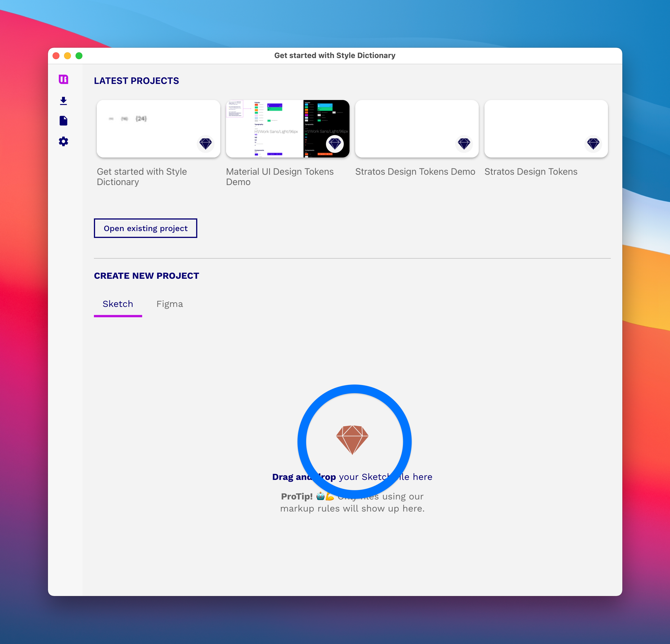Click 'Material UI Design Tokens Demo' project title
670x644 pixels.
(x=280, y=176)
